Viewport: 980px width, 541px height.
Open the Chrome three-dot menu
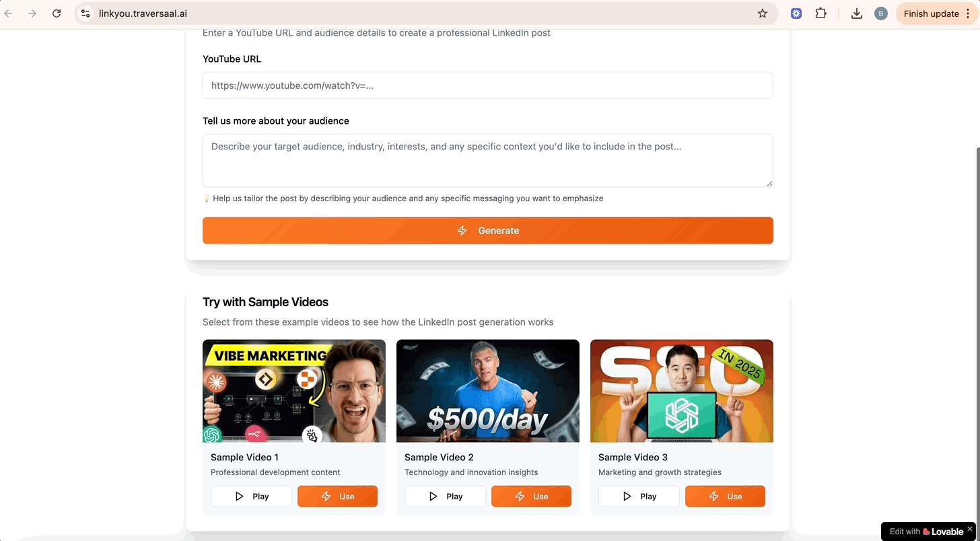[969, 13]
